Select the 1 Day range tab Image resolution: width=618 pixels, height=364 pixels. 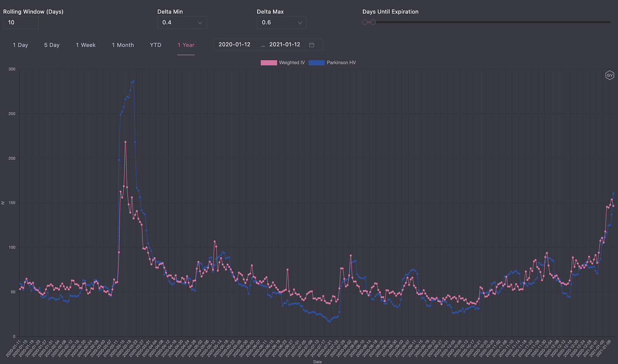20,45
